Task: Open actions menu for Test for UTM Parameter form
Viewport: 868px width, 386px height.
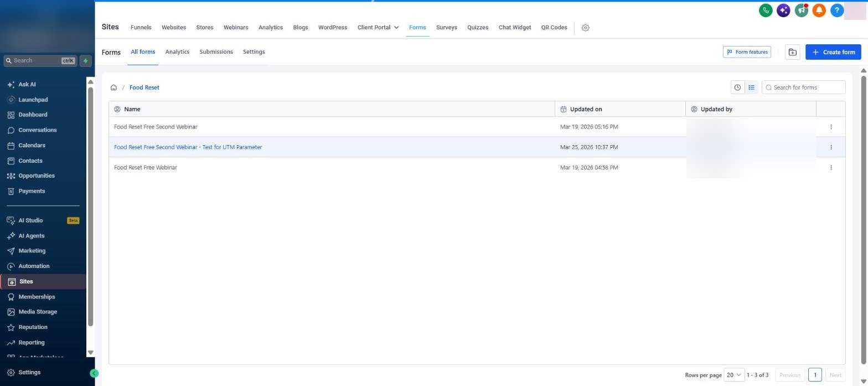Action: (x=831, y=147)
